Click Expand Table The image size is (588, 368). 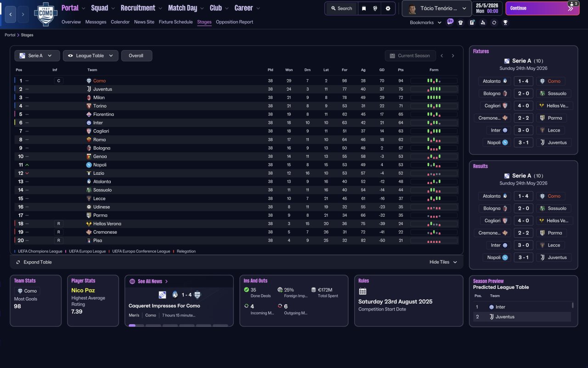coord(34,262)
